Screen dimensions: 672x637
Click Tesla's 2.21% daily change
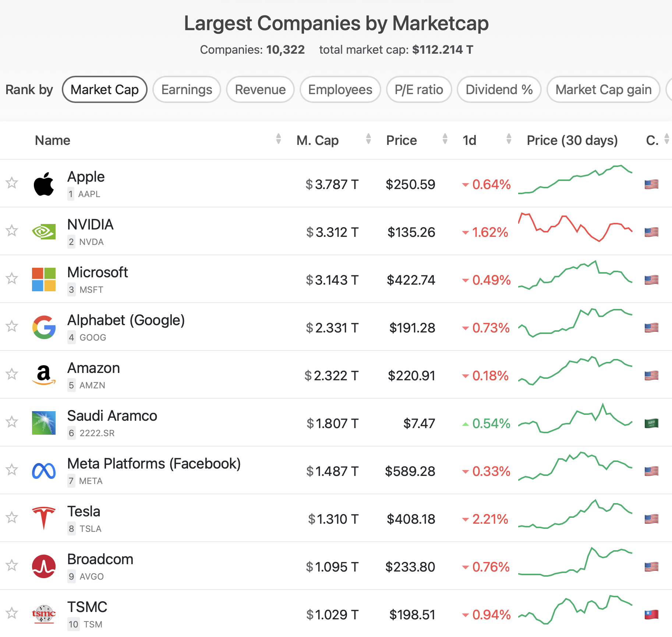485,519
